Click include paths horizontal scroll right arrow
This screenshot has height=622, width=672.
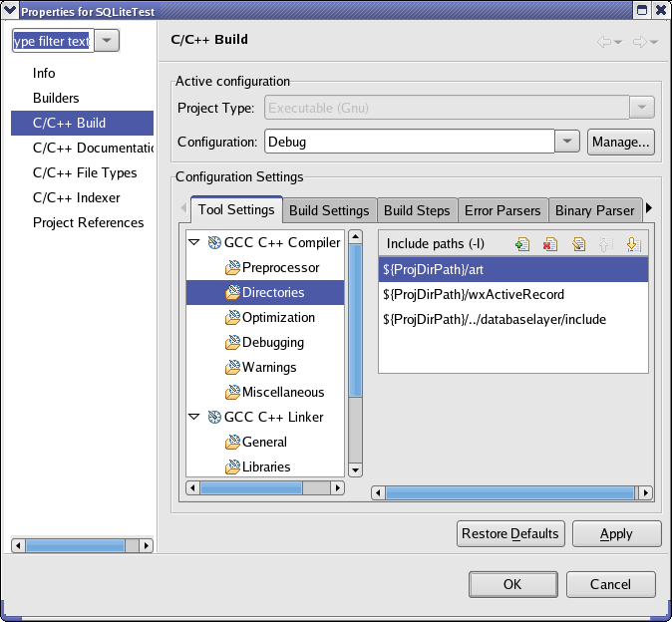click(x=645, y=493)
